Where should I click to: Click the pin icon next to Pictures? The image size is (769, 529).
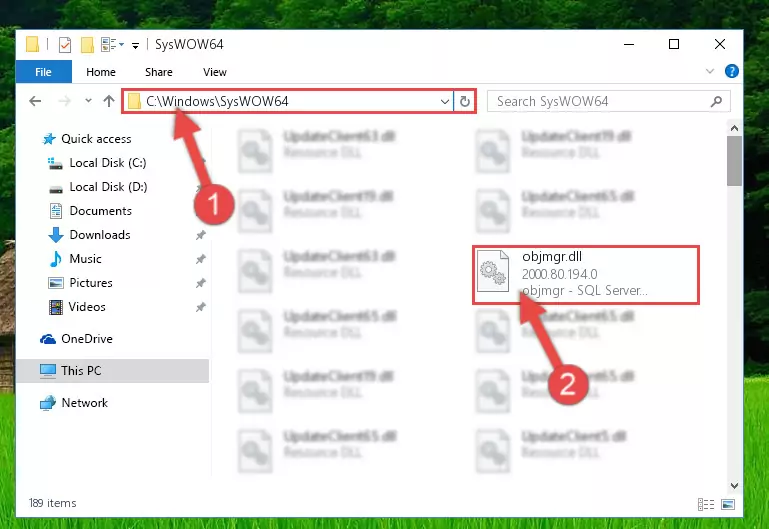200,283
